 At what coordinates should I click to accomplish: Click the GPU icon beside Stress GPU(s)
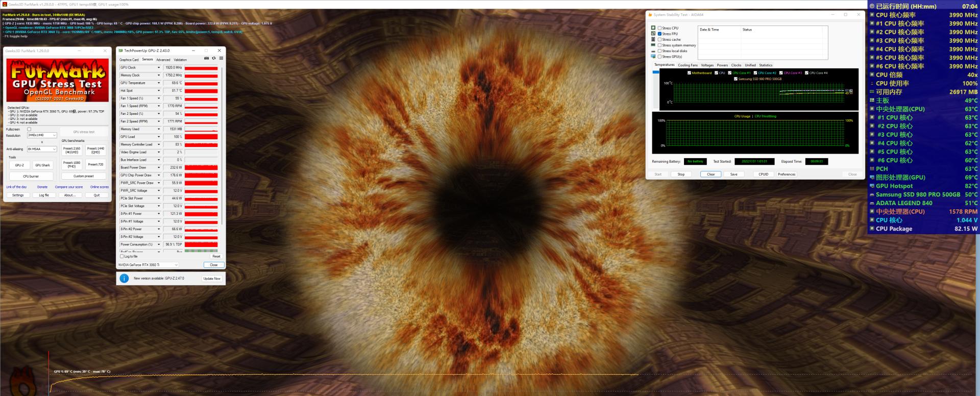(653, 57)
